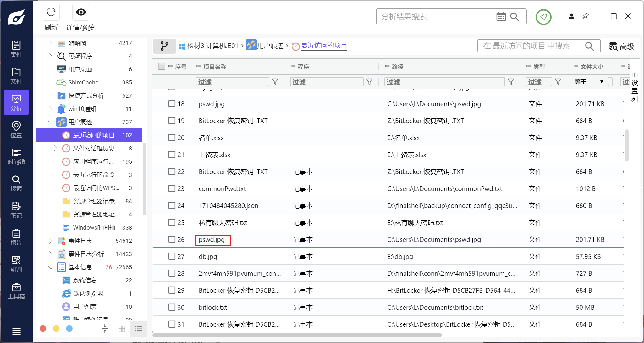Check row 25 私有聊天密码.txt checkbox
The image size is (644, 343).
tap(172, 222)
